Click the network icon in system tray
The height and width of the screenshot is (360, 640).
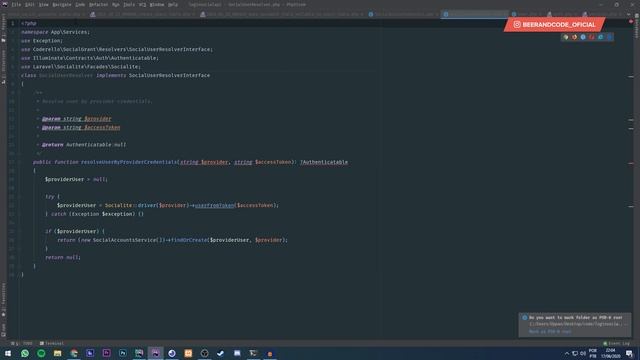[x=575, y=353]
